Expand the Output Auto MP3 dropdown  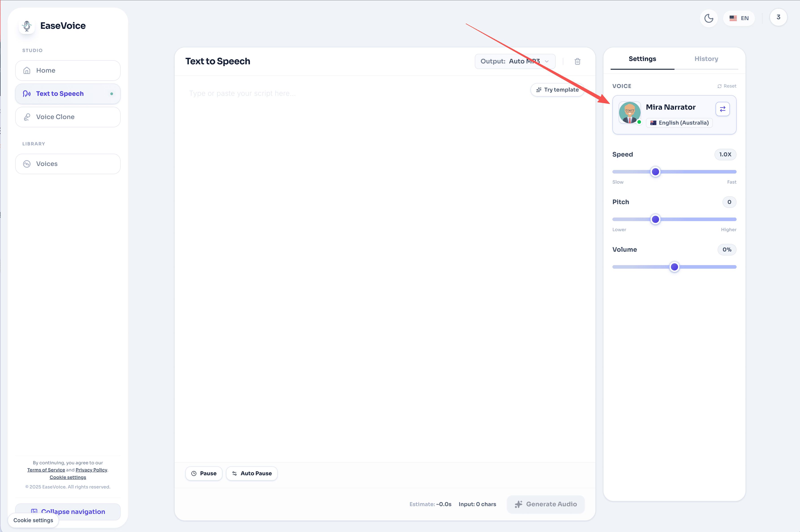(514, 61)
